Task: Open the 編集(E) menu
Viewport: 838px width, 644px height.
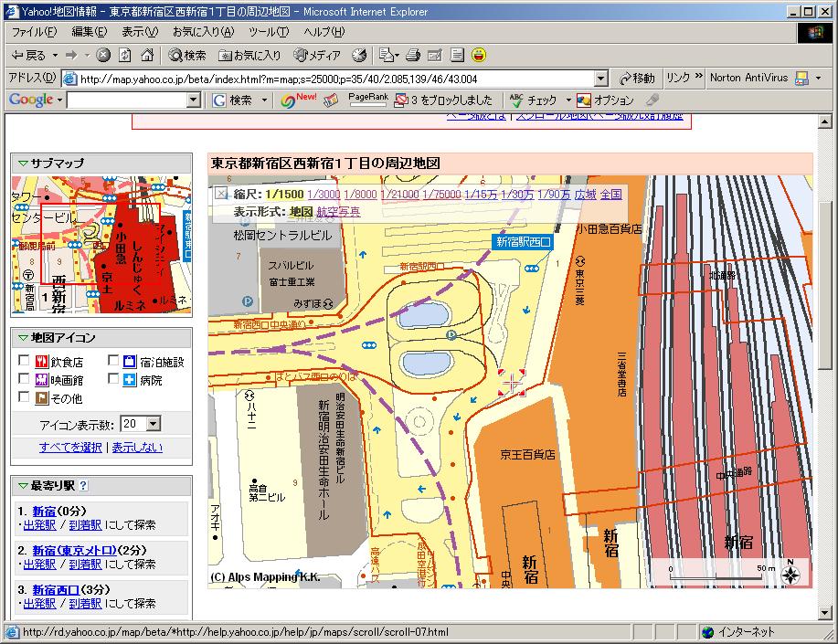Action: coord(90,32)
